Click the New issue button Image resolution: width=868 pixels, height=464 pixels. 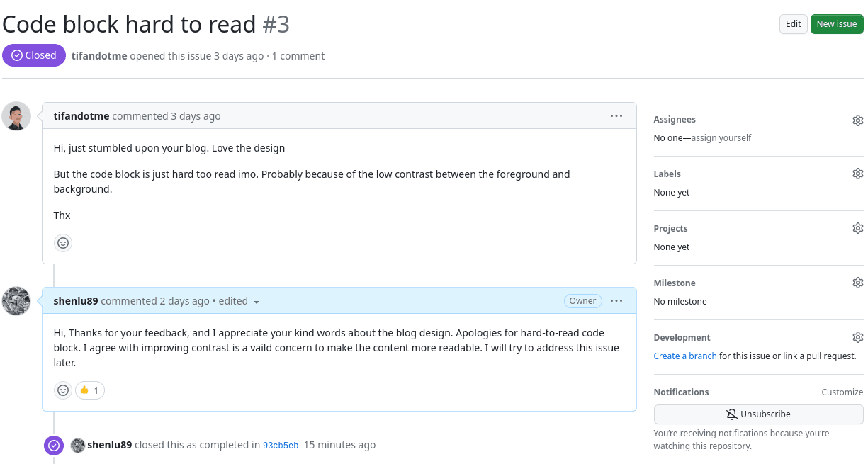(x=836, y=24)
